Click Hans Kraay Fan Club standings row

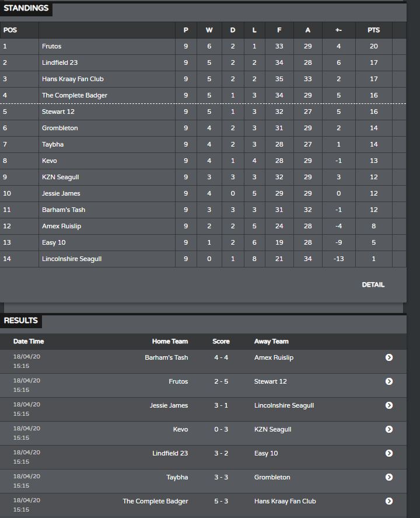click(203, 79)
